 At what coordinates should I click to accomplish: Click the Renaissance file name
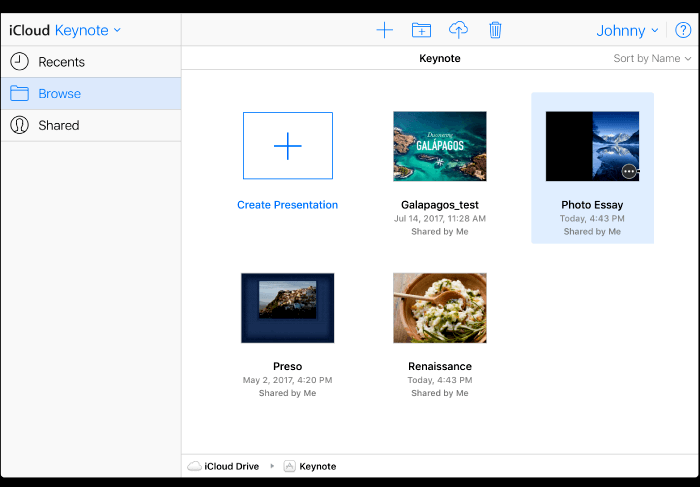[x=440, y=366]
